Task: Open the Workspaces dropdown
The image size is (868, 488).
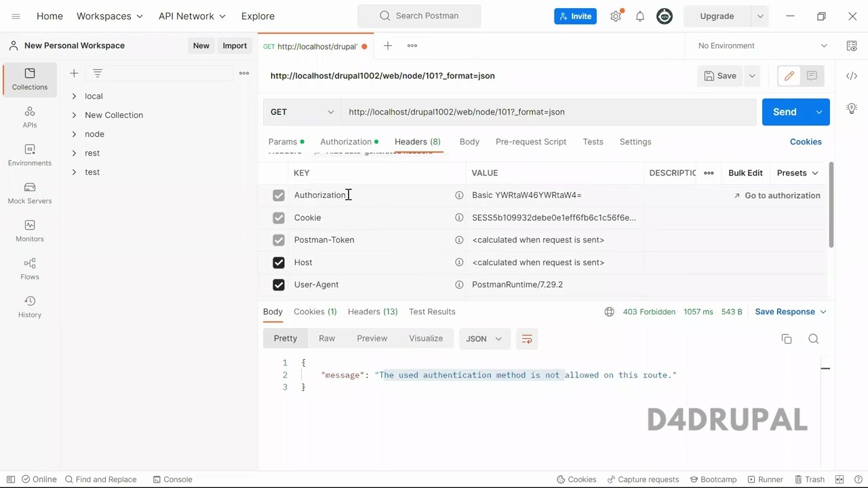Action: coord(110,16)
